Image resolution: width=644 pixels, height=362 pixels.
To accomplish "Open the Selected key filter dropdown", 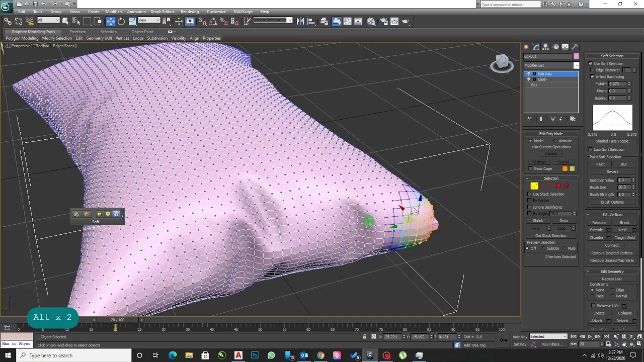I will point(548,336).
